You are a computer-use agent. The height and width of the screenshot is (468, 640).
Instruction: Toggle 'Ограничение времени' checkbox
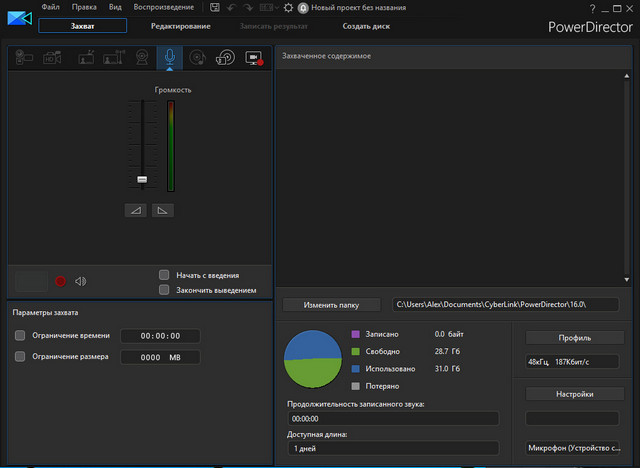20,336
